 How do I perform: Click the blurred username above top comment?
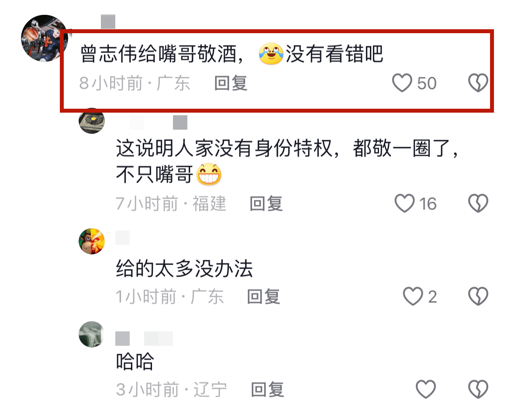click(x=108, y=21)
